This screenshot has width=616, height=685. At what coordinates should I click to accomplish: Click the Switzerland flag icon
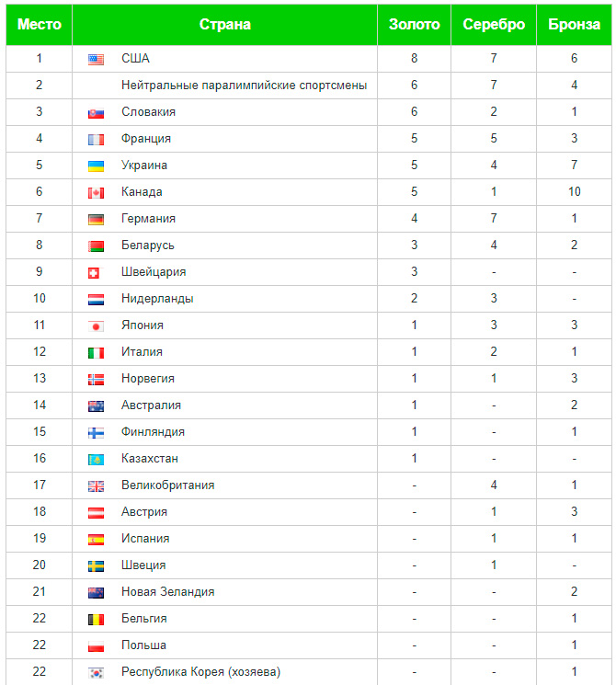pyautogui.click(x=94, y=273)
